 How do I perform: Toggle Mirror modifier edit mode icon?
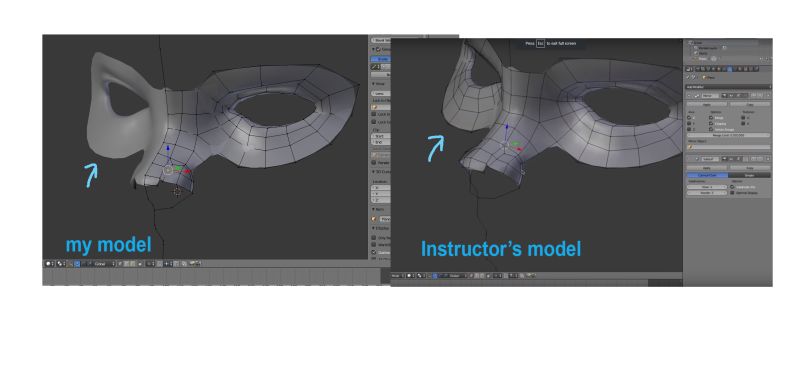click(x=738, y=96)
